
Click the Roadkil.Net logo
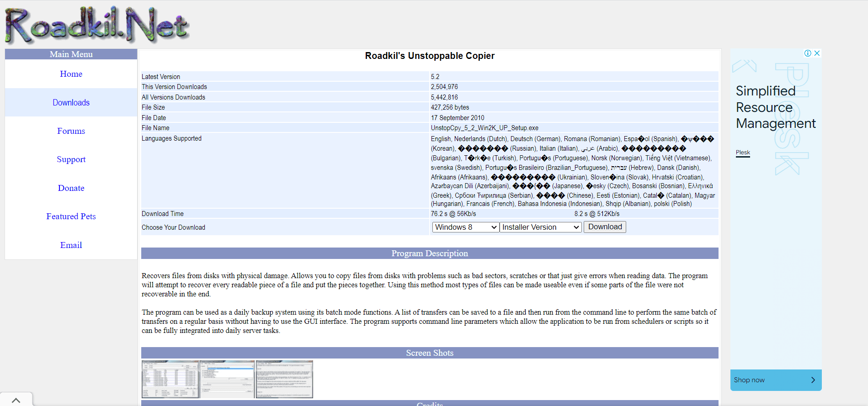[x=97, y=25]
